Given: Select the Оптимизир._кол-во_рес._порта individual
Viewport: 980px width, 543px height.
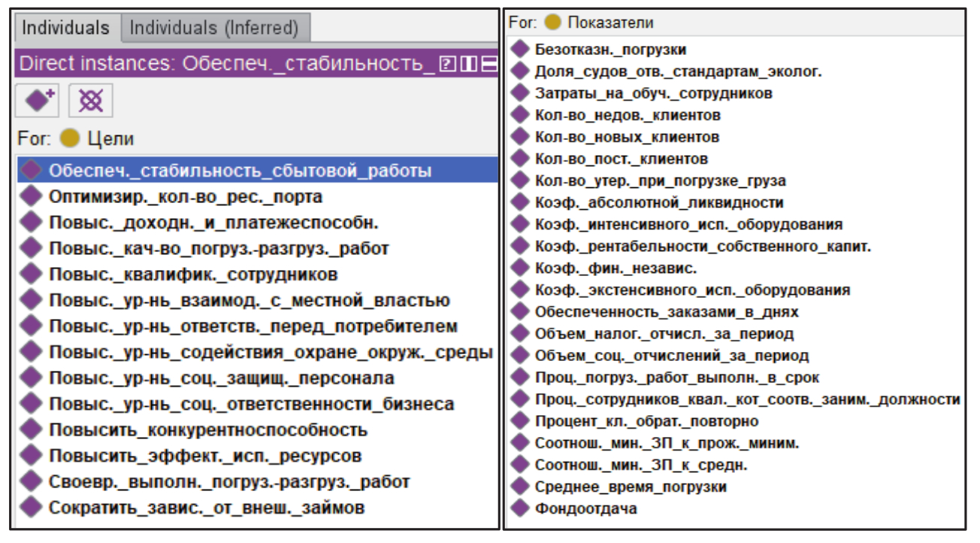Looking at the screenshot, I should coord(185,197).
